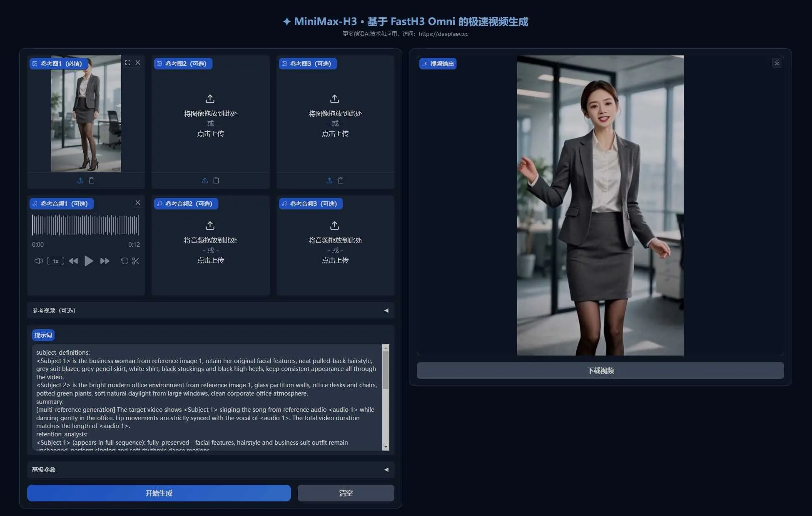Screen dimensions: 812x516
Task: Click the audio waveform to seek
Action: [85, 225]
